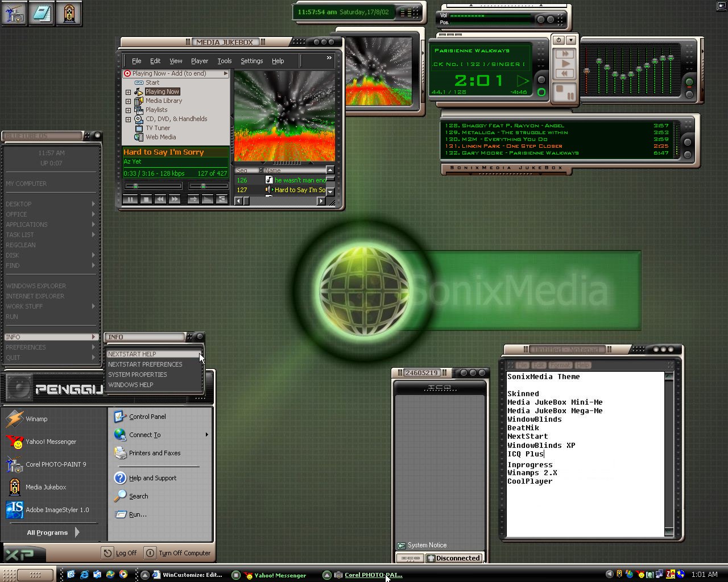Skip to previous track in Media Jukebox
The width and height of the screenshot is (728, 582).
[x=160, y=199]
